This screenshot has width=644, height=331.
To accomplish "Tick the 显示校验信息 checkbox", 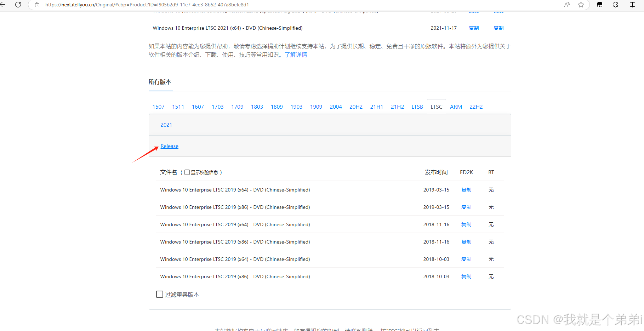I will tap(187, 172).
